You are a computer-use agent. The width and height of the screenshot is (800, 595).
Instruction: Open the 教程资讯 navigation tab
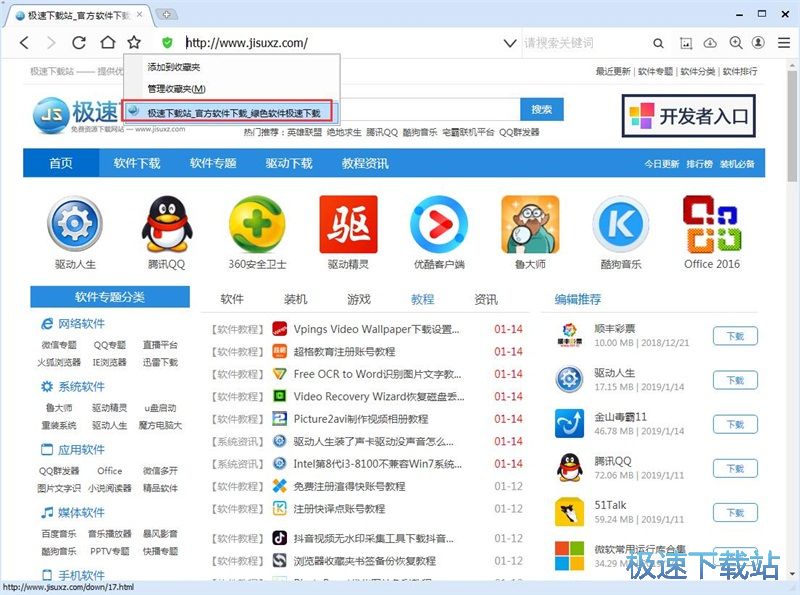[x=365, y=163]
